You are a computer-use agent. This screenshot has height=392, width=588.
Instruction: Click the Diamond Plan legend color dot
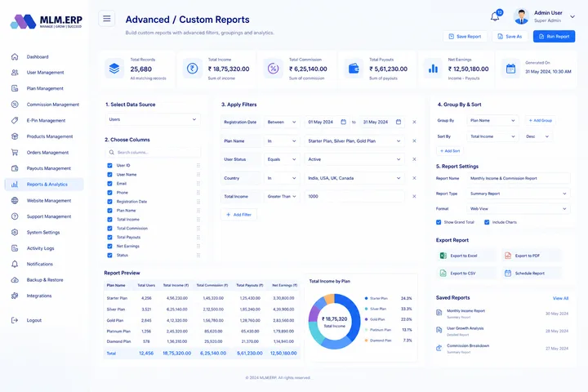[x=366, y=341]
